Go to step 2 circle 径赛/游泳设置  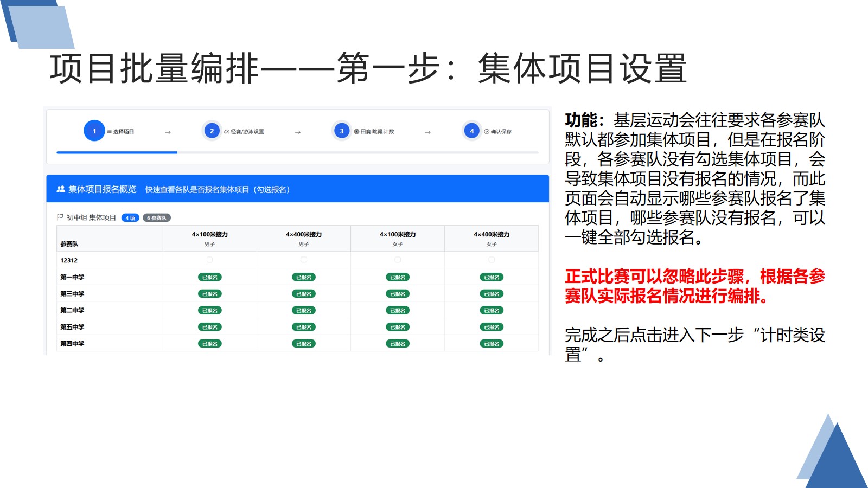212,131
